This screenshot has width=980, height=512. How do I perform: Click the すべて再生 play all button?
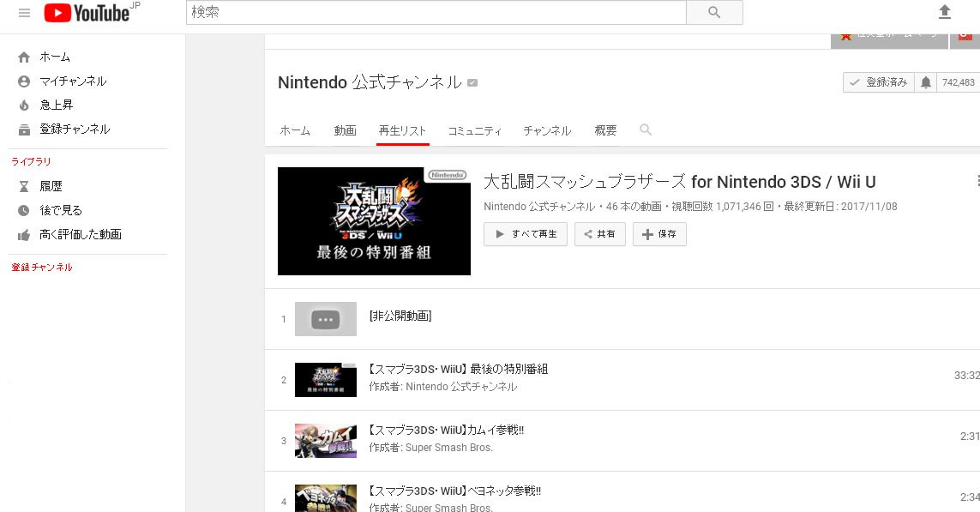(526, 234)
